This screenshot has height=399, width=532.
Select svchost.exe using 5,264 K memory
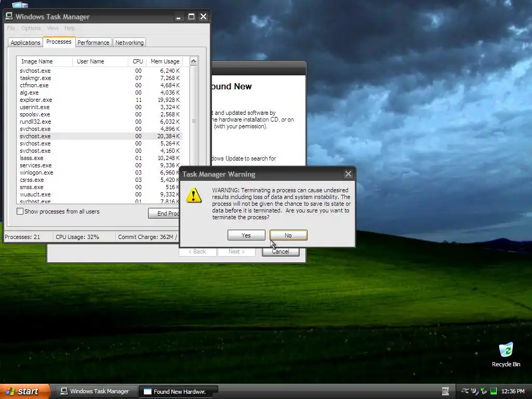(x=99, y=143)
